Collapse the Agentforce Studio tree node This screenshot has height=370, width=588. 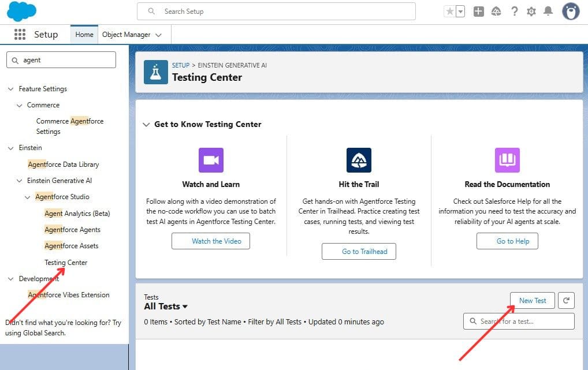tap(28, 197)
